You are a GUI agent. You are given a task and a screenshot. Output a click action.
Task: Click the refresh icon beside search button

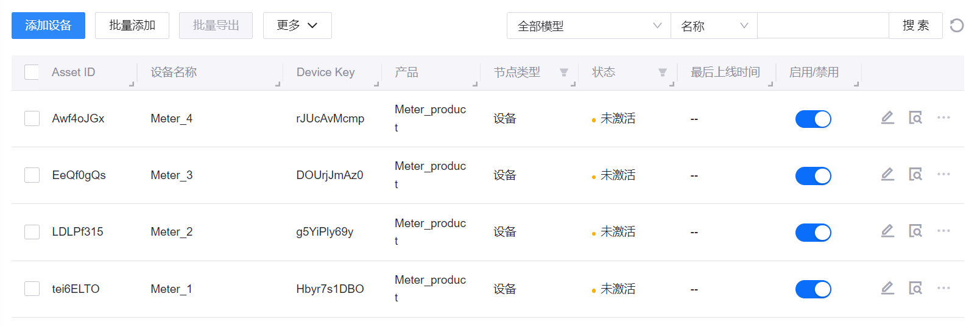click(957, 26)
